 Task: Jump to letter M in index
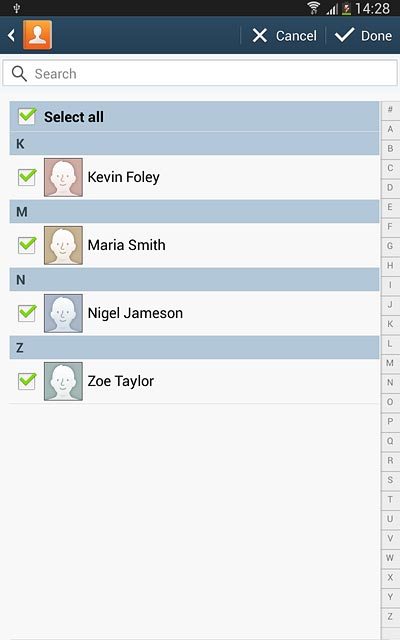coord(390,363)
